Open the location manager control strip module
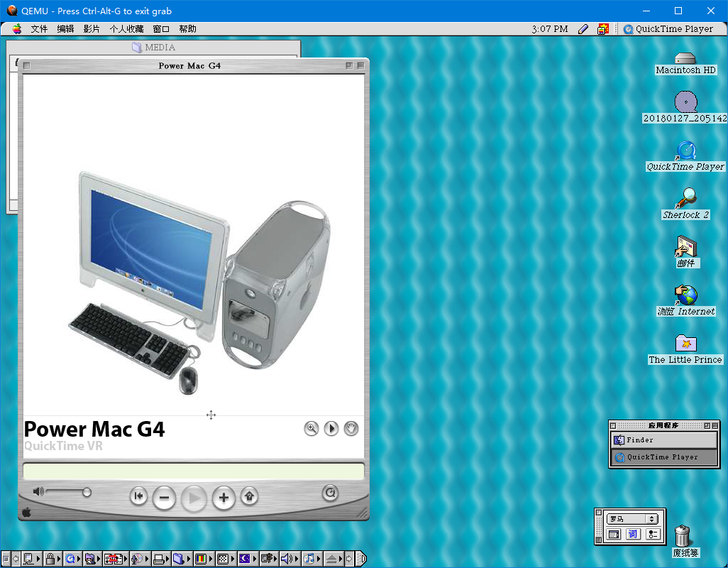 [116, 559]
